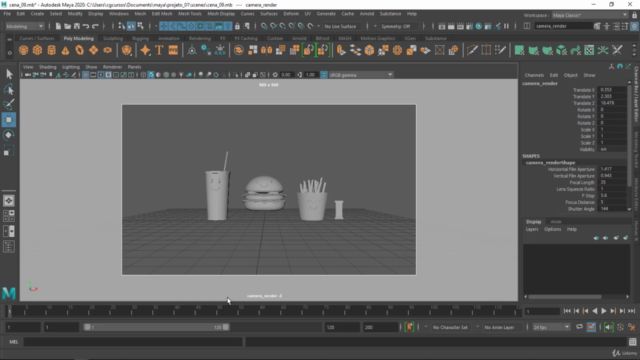The width and height of the screenshot is (640, 360).
Task: Activate the Scale tool in the toolbox
Action: pyautogui.click(x=9, y=151)
